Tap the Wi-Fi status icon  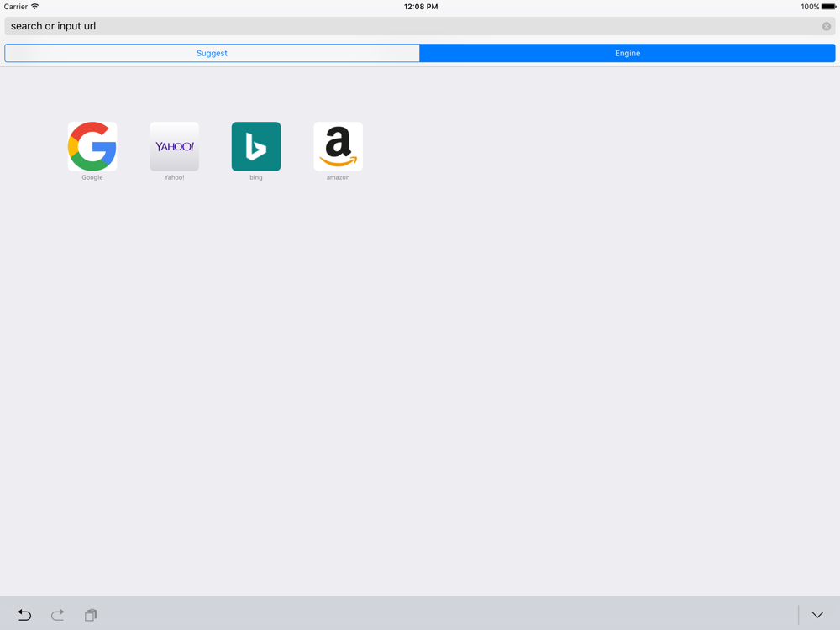point(34,7)
